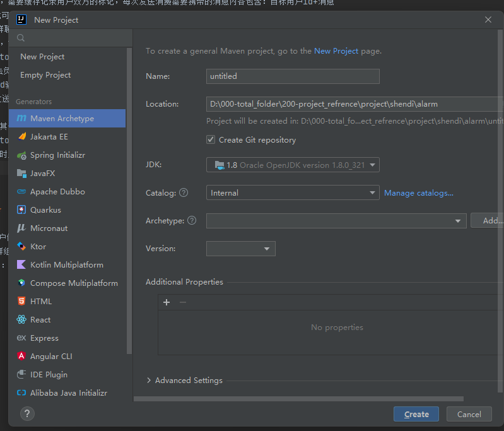The width and height of the screenshot is (504, 431).
Task: Select Spring Initializr generator
Action: click(67, 155)
